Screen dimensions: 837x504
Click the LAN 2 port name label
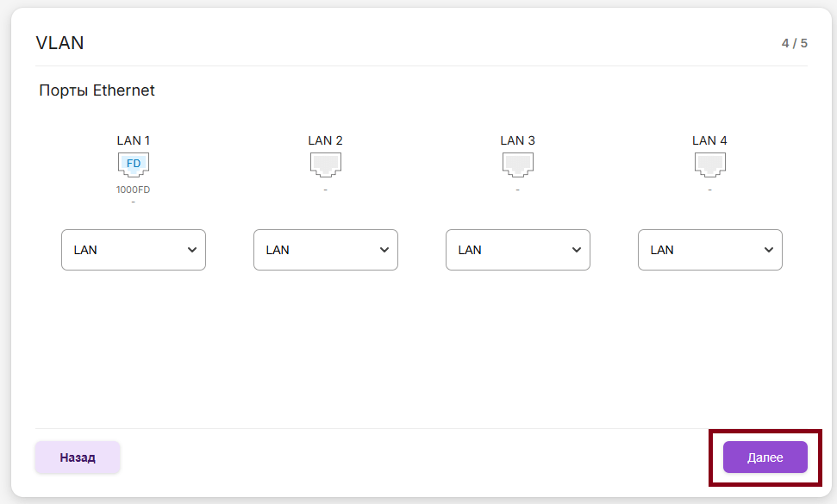pos(326,140)
